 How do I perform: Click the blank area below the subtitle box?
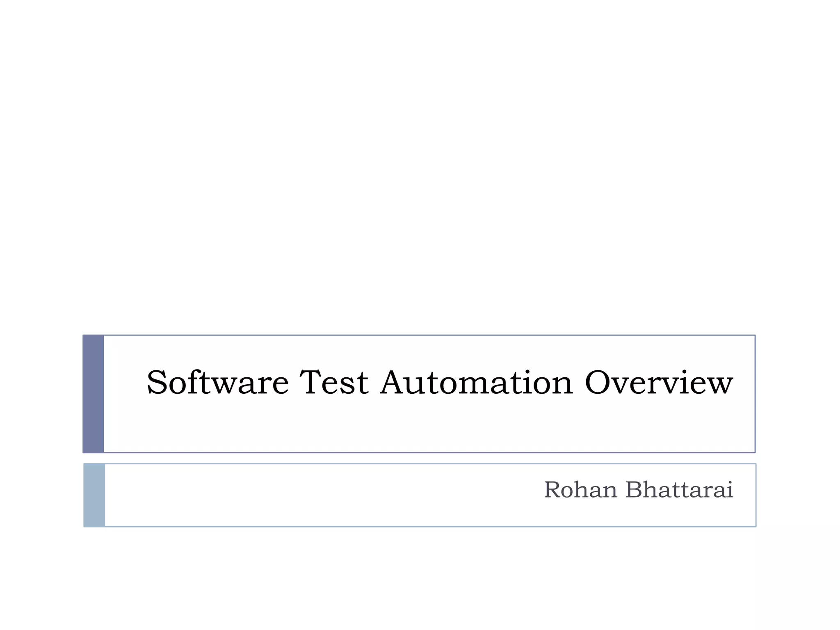click(x=420, y=578)
